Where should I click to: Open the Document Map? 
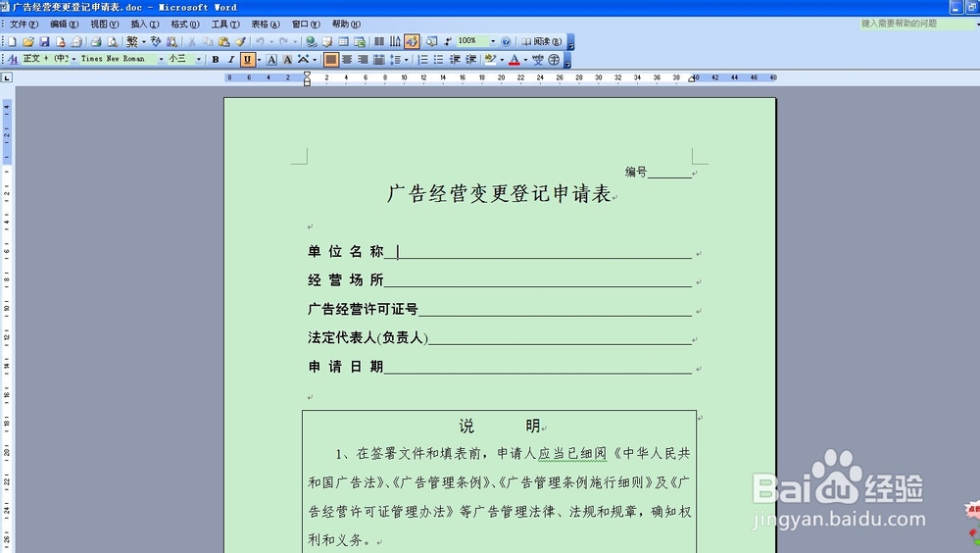coord(431,41)
